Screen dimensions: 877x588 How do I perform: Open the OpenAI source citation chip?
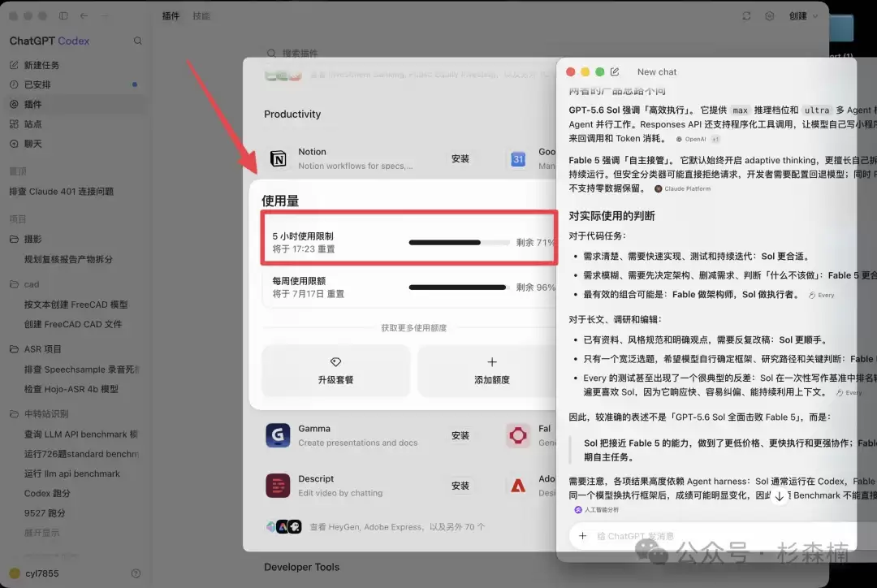click(x=691, y=140)
